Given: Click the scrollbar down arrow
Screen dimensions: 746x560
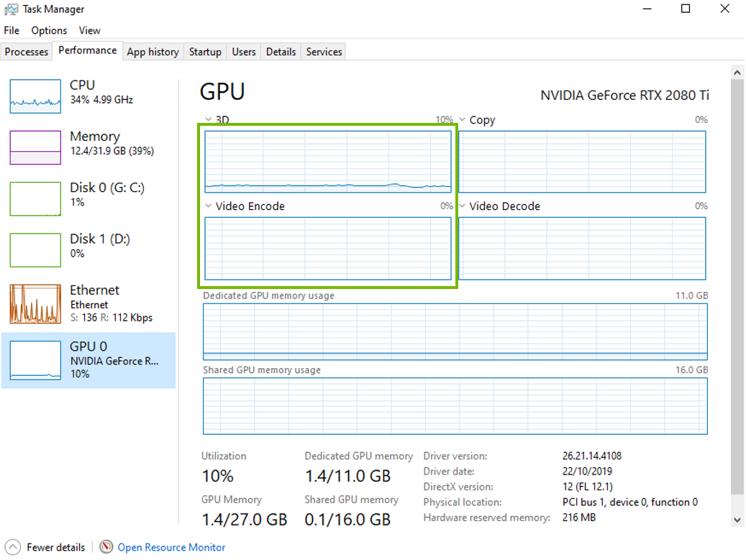Looking at the screenshot, I should click(737, 520).
